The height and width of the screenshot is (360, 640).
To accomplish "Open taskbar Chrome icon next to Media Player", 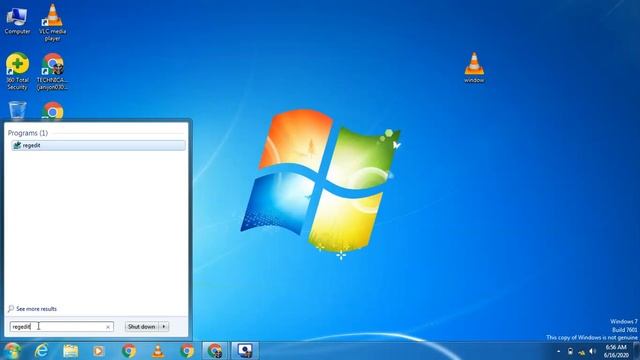I will coord(129,351).
